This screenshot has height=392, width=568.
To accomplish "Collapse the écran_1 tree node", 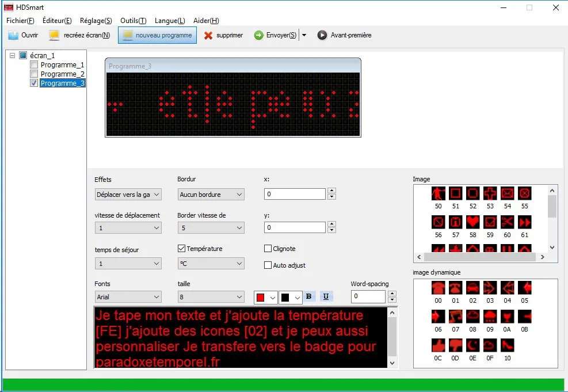I will (x=13, y=56).
